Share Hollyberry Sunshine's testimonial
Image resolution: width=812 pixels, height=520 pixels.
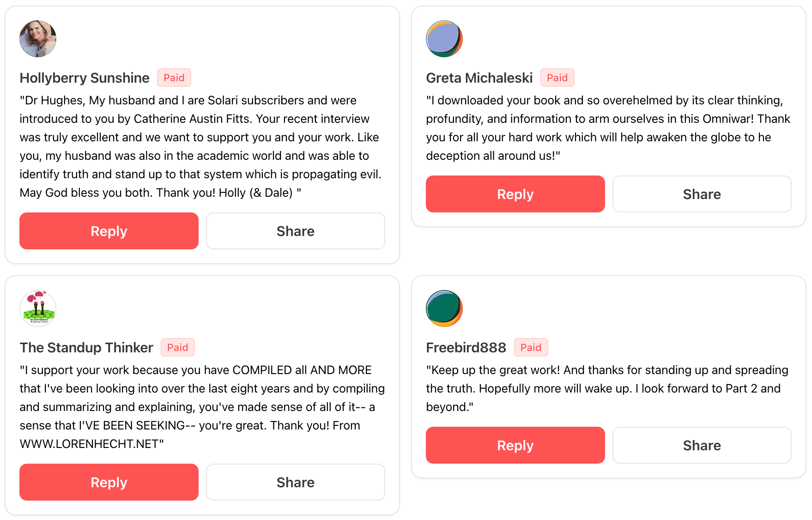click(296, 231)
